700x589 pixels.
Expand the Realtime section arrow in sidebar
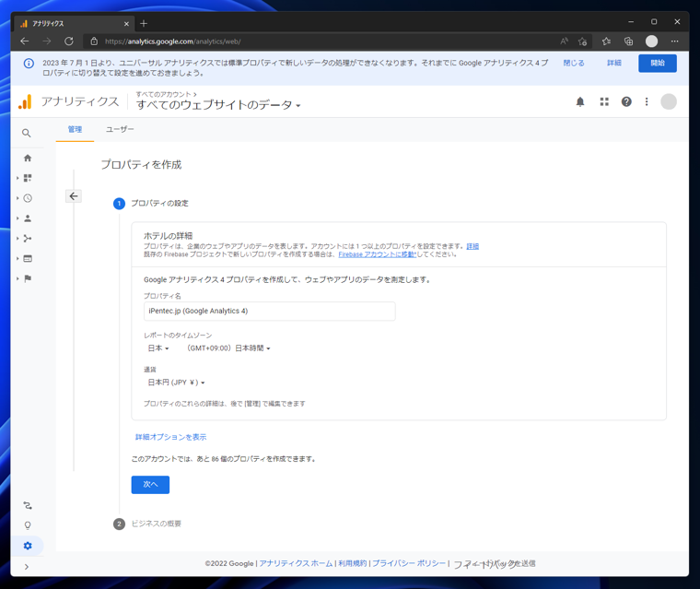coord(17,198)
